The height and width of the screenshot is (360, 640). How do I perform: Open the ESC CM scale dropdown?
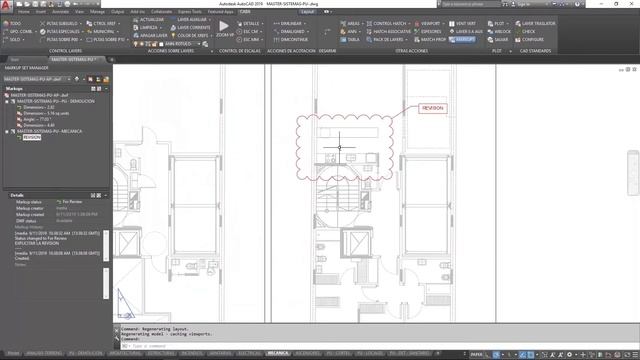[262, 31]
